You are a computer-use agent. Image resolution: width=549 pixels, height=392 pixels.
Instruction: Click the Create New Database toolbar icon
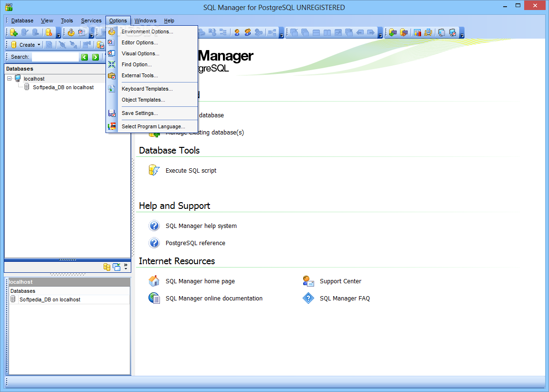point(14,32)
